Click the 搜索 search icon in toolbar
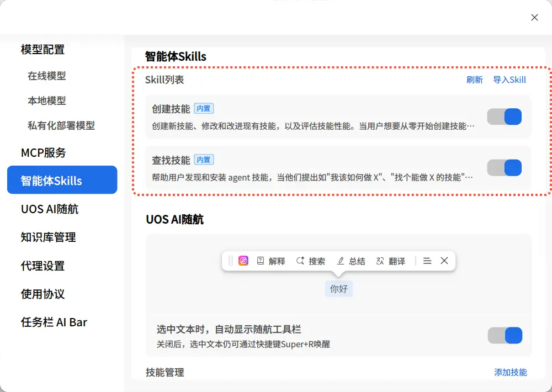The width and height of the screenshot is (552, 392). [x=300, y=261]
